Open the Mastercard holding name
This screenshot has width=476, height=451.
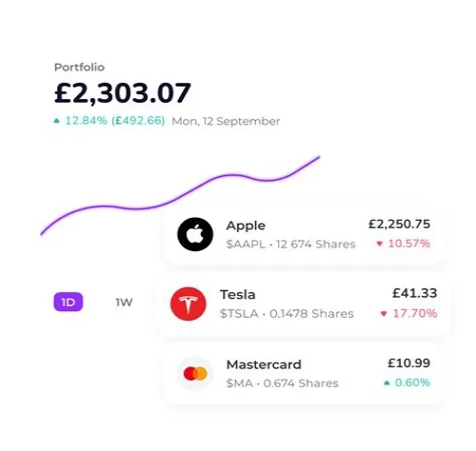click(x=264, y=364)
